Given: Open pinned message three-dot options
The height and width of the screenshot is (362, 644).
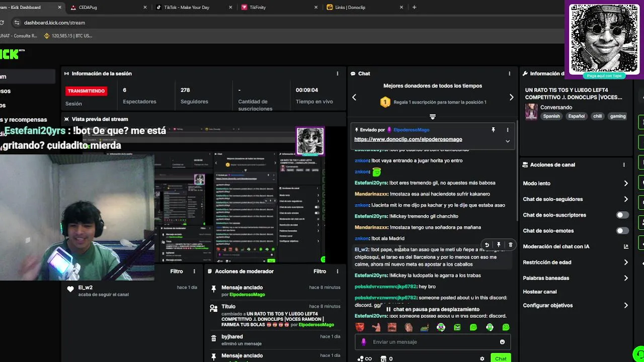Looking at the screenshot, I should pos(507,130).
